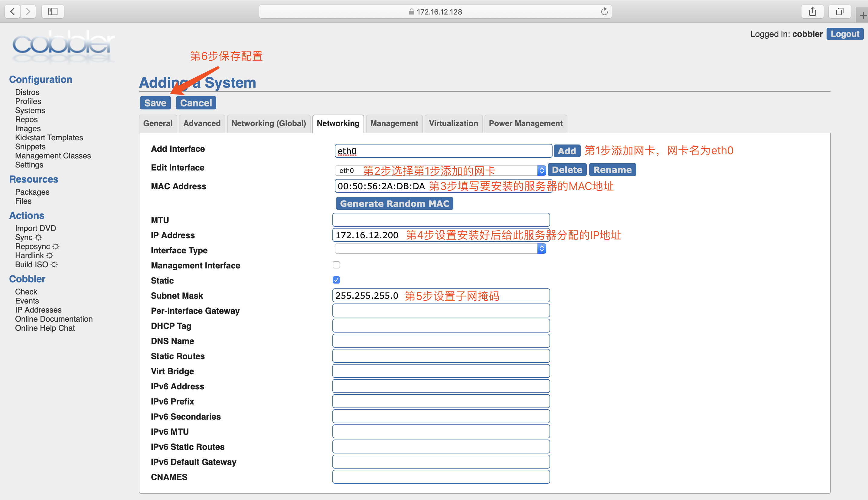The image size is (868, 500).
Task: Open the Edit Interface eth0 dropdown
Action: pos(440,170)
